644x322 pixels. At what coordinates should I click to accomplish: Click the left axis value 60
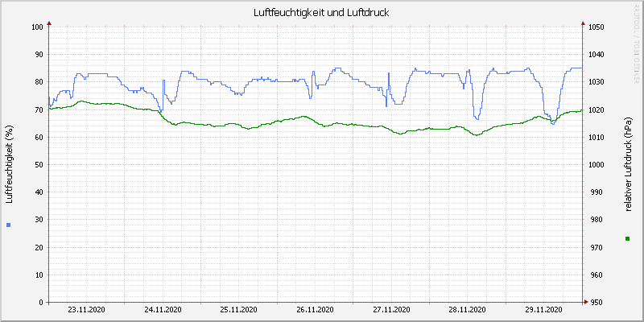tap(39, 137)
